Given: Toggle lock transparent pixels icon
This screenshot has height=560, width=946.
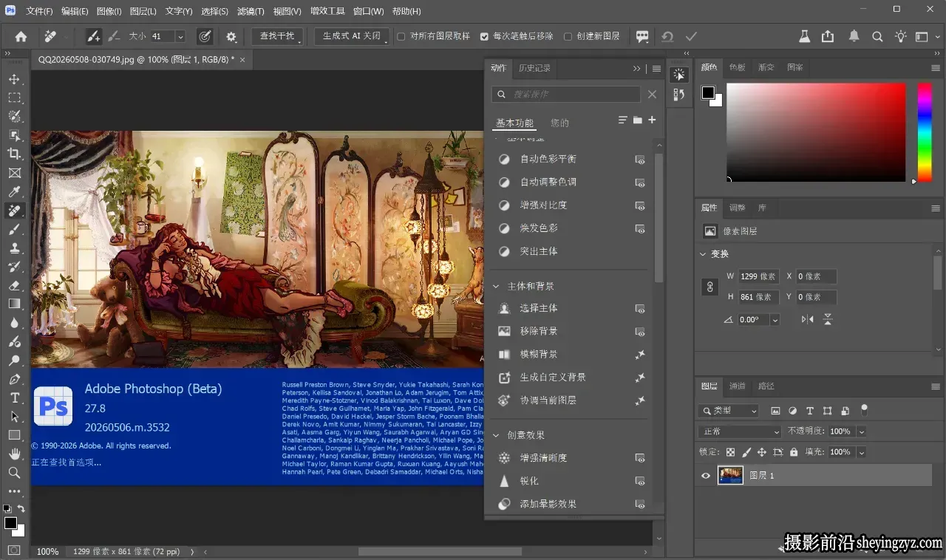Looking at the screenshot, I should 730,451.
